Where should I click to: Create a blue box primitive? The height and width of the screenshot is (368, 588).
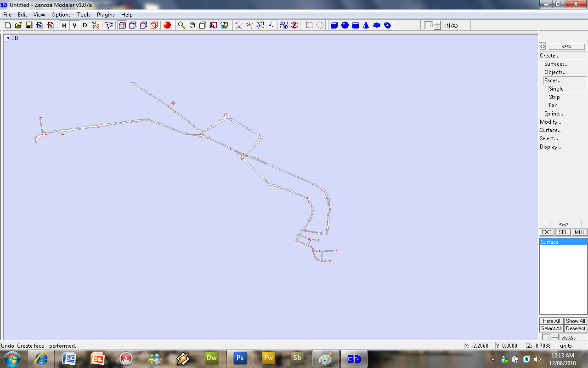point(334,25)
